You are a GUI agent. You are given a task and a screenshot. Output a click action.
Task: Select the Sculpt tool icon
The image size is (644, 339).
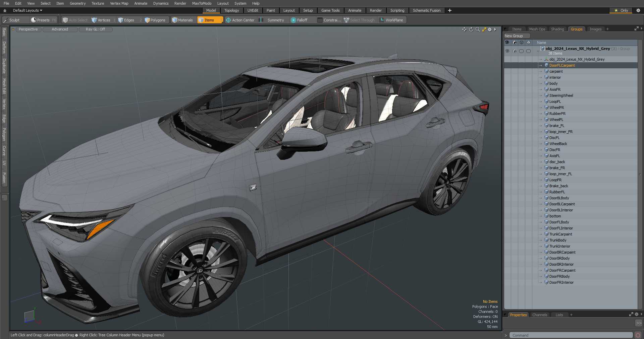point(6,20)
